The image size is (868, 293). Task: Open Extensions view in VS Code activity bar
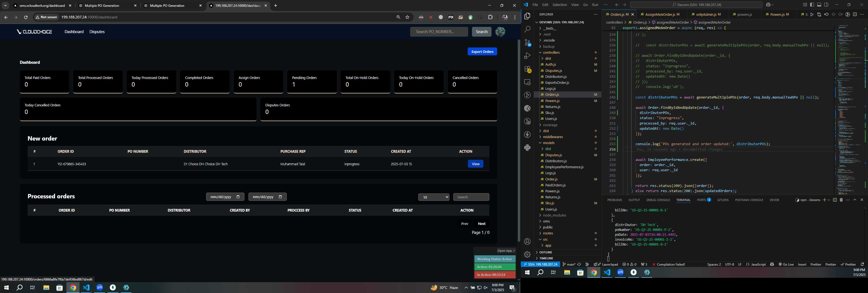(527, 69)
